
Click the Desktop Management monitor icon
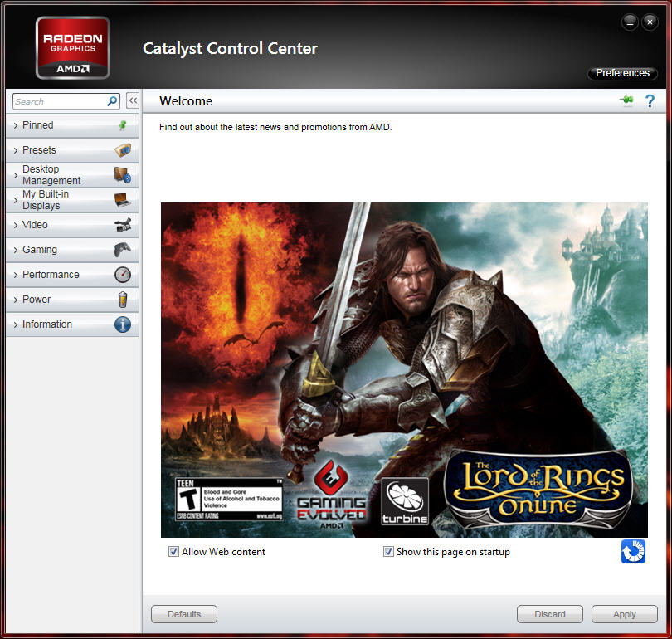click(x=123, y=175)
